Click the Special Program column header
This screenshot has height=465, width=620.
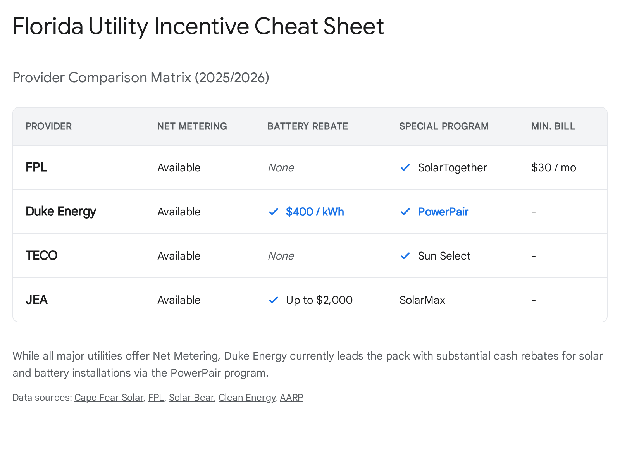(443, 126)
